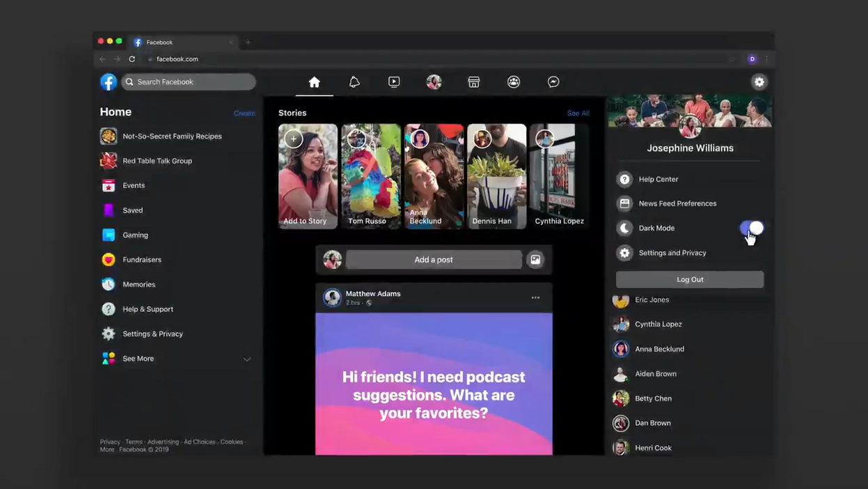Open the Gaming icon in the sidebar
Screen dimensions: 868x489
109,235
